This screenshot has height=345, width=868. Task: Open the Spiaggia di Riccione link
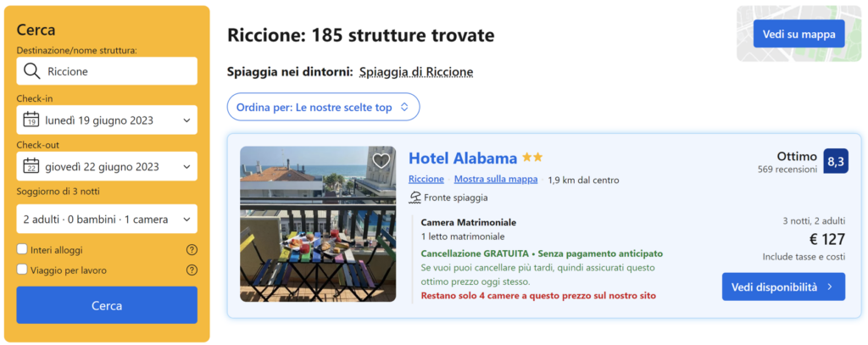click(x=416, y=72)
